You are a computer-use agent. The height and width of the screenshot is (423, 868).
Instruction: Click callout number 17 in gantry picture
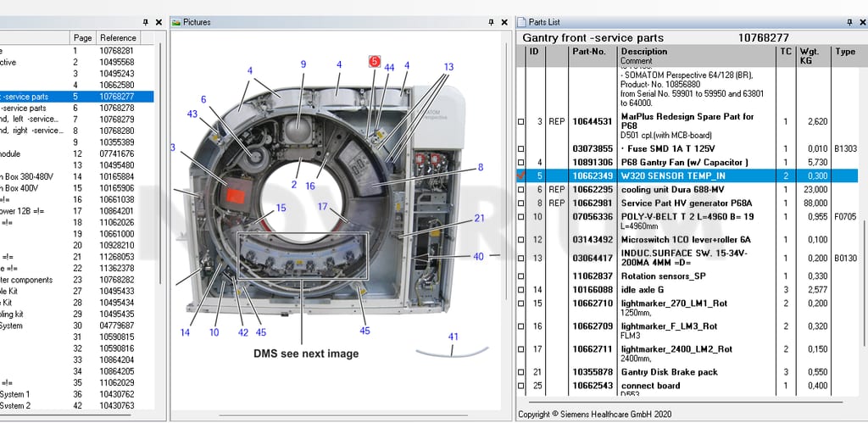(323, 207)
